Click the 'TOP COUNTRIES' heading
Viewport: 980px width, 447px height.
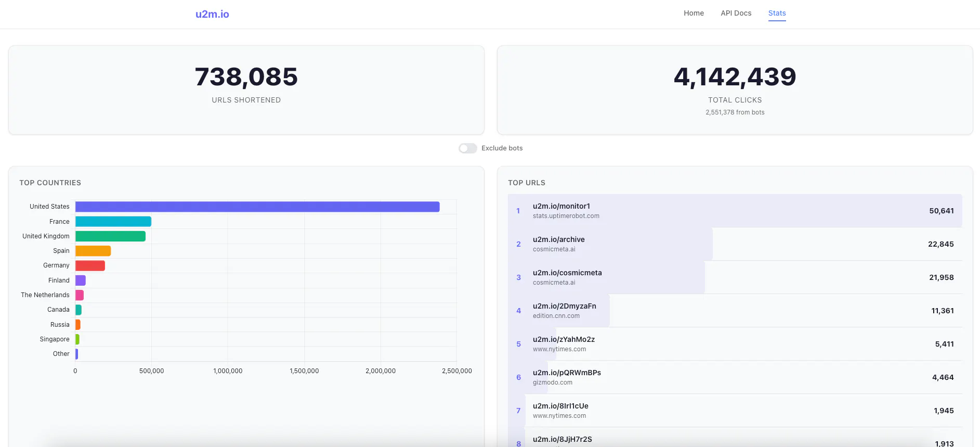click(50, 183)
